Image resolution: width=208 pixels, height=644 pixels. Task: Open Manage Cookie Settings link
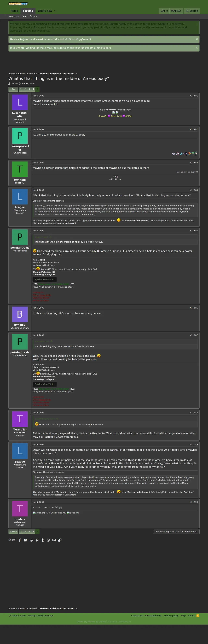40,615
